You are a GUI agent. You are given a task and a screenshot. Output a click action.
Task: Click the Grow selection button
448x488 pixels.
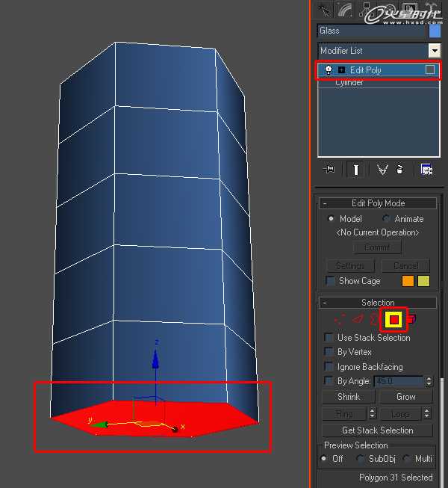pos(406,397)
